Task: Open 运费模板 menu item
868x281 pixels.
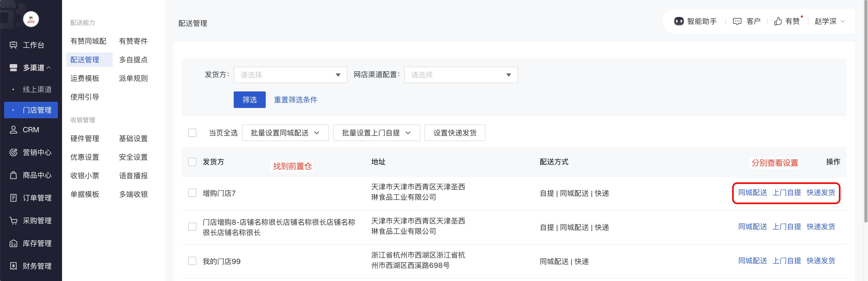Action: (x=85, y=79)
